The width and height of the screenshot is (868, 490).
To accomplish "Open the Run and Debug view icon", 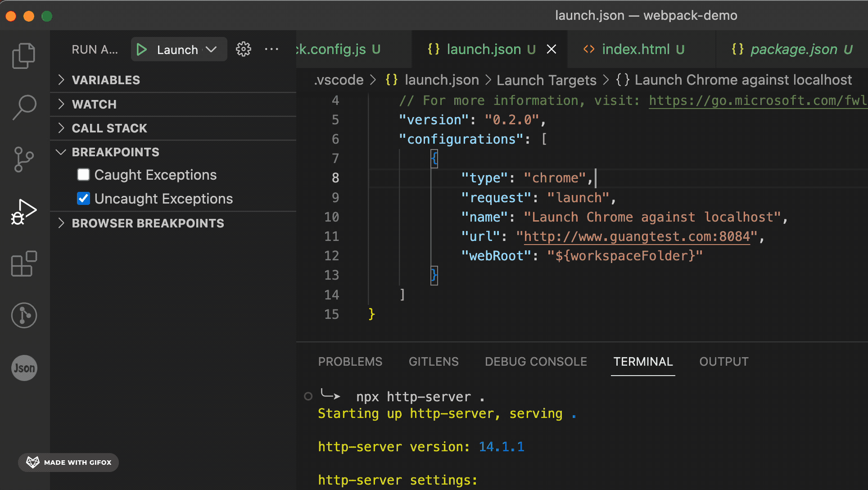I will (x=23, y=212).
